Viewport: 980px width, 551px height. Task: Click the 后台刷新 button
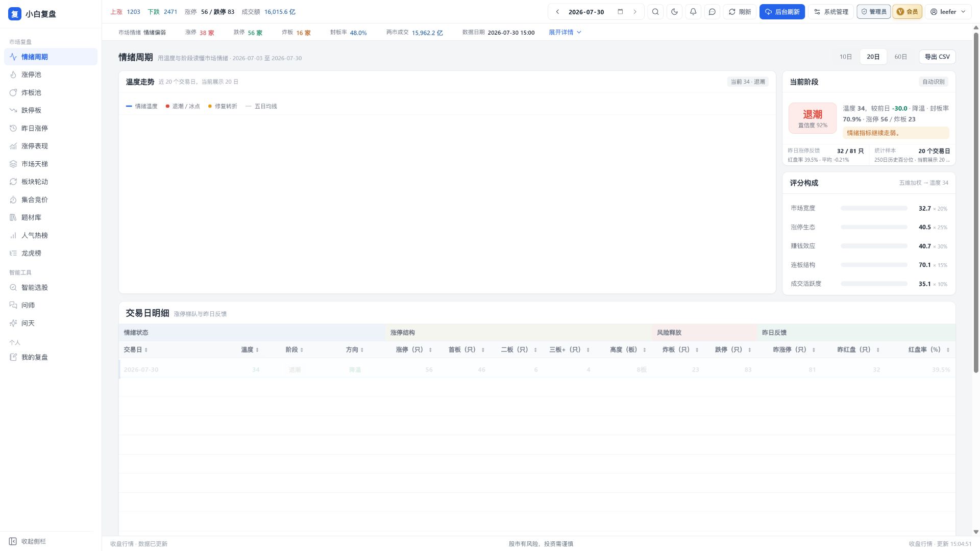782,12
